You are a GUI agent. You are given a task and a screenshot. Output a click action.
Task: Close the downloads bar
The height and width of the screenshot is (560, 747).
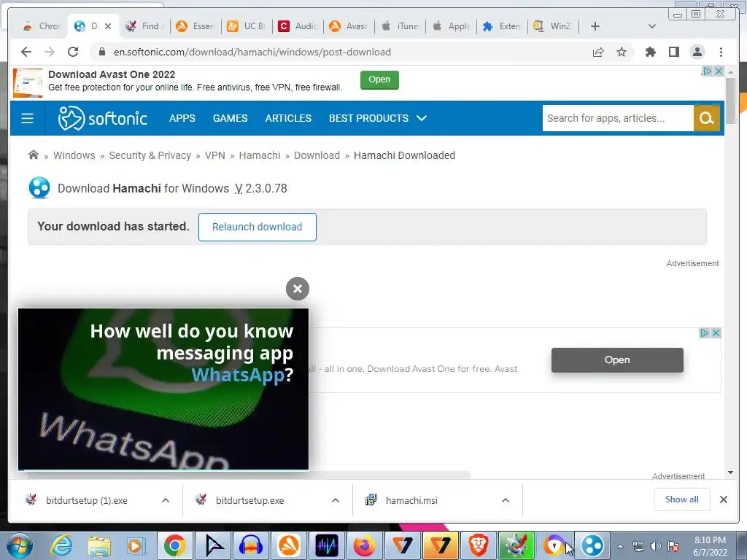coord(723,499)
